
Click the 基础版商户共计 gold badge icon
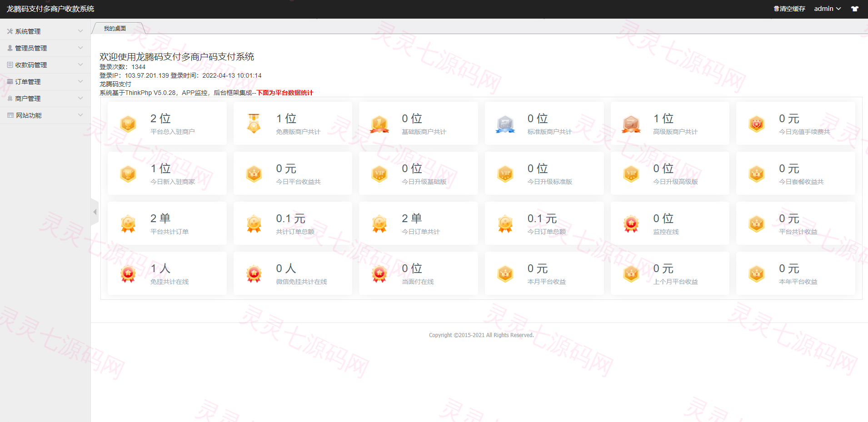379,124
